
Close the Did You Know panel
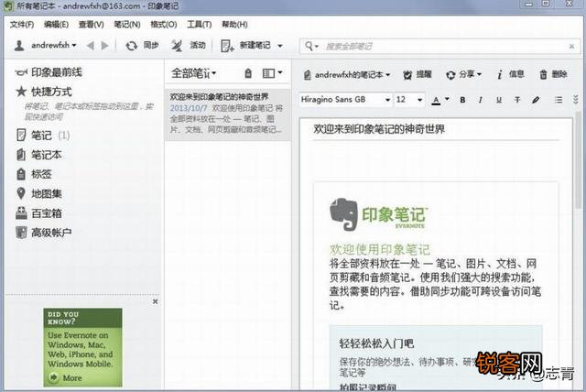tap(156, 301)
